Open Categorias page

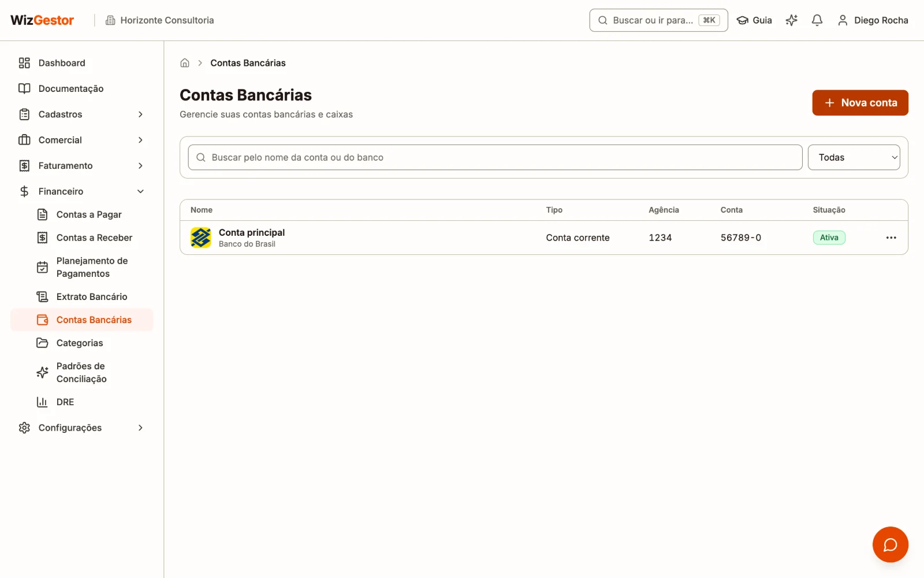click(81, 343)
